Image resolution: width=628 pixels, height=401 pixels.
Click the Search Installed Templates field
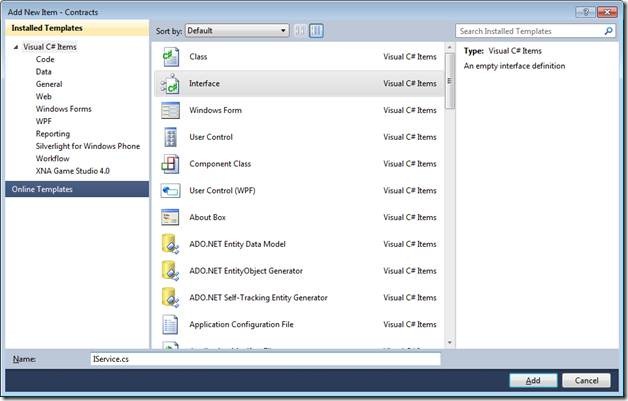point(528,31)
